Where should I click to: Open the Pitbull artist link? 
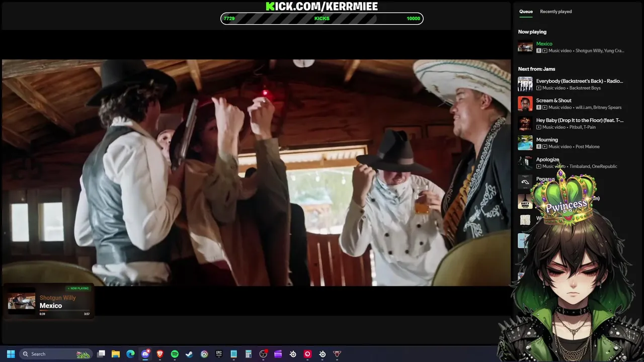coord(575,127)
